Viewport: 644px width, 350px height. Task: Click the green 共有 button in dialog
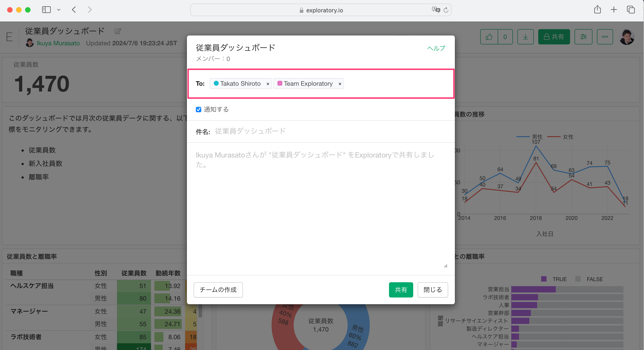[x=401, y=290]
